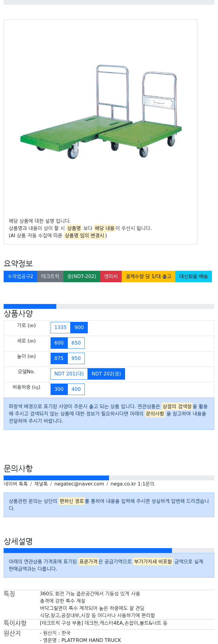
Task: Select load capacity 400
Action: pos(76,389)
